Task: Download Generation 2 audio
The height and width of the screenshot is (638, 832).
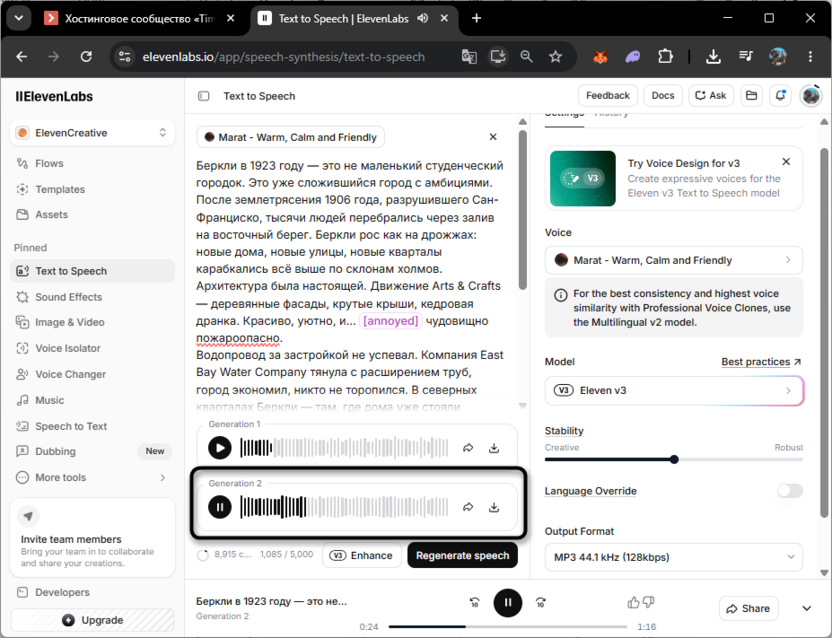Action: click(x=494, y=507)
